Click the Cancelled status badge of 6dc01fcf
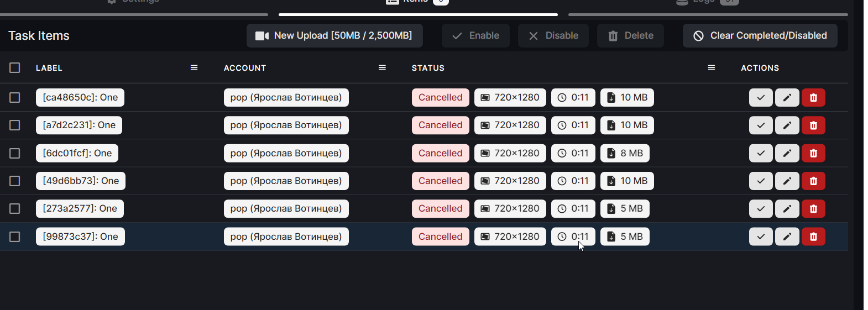 [441, 153]
